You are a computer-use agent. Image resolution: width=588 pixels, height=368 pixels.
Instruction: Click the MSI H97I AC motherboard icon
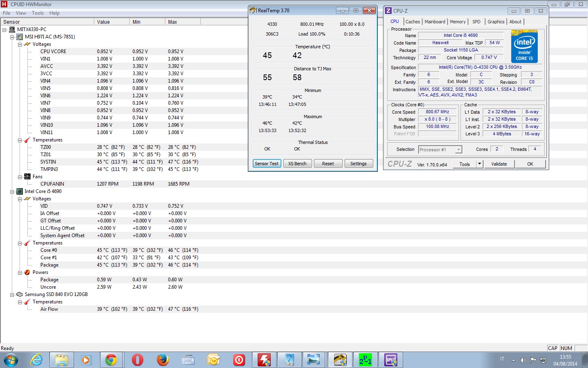pos(19,37)
